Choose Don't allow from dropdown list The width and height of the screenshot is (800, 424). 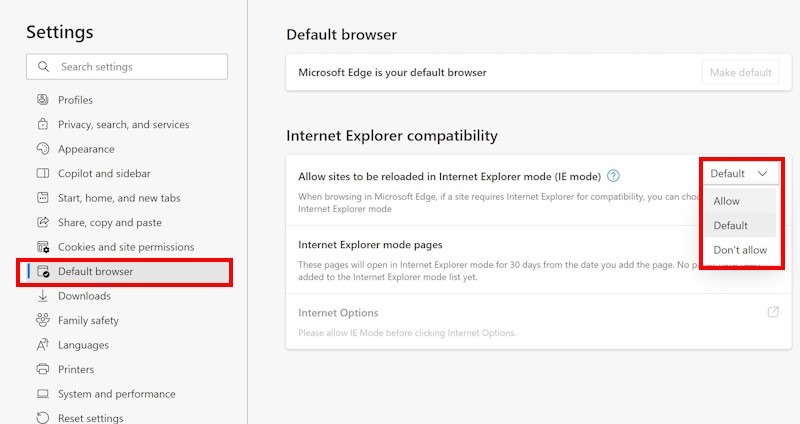click(740, 250)
